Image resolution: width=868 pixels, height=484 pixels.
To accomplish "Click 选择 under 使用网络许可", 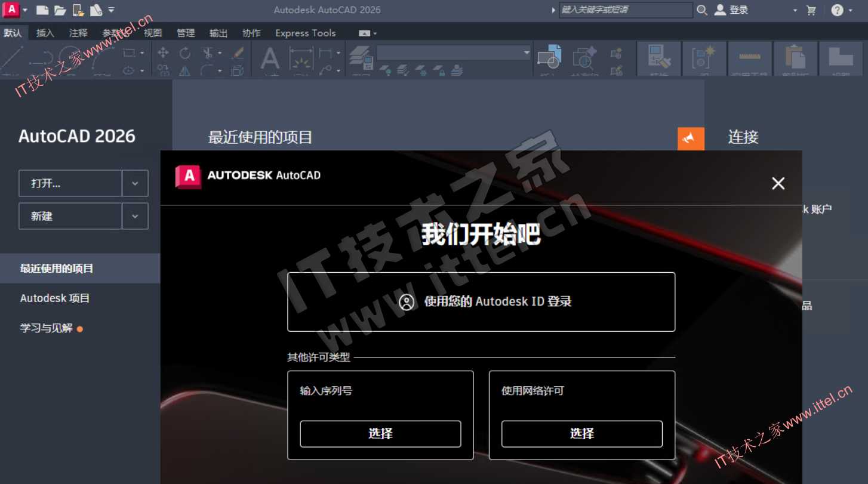I will [x=581, y=434].
